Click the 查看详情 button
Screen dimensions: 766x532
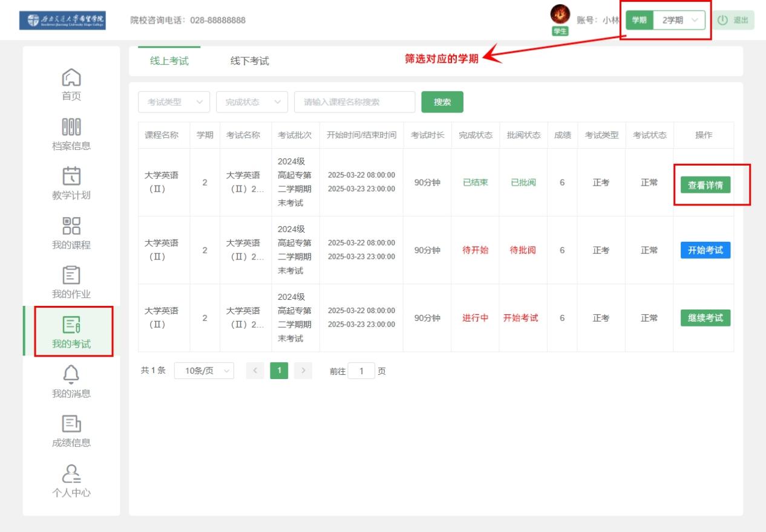705,185
